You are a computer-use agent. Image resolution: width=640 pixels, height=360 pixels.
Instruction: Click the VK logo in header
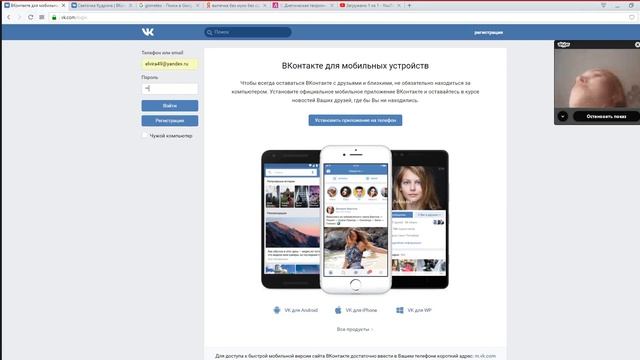click(x=148, y=32)
